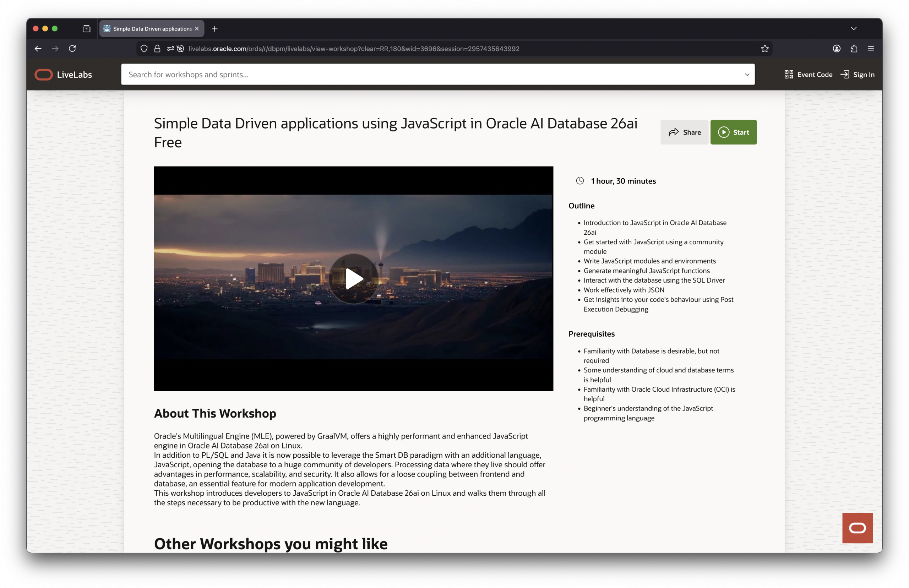
Task: Toggle the bookmark star in the address bar
Action: pyautogui.click(x=764, y=49)
